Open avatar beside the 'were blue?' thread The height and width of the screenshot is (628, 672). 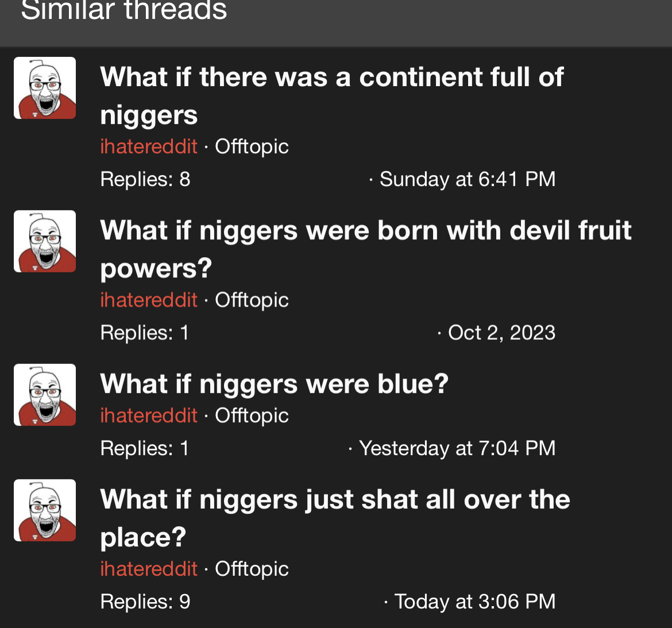point(45,394)
